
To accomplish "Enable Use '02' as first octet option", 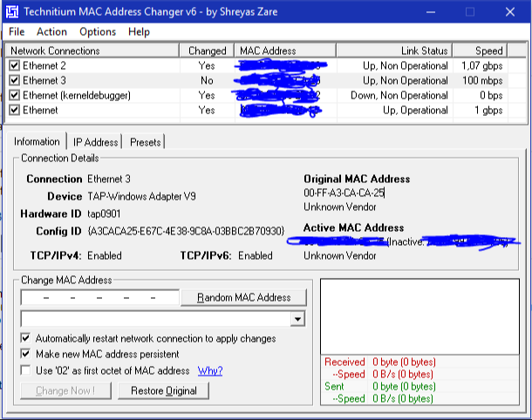I will 25,370.
